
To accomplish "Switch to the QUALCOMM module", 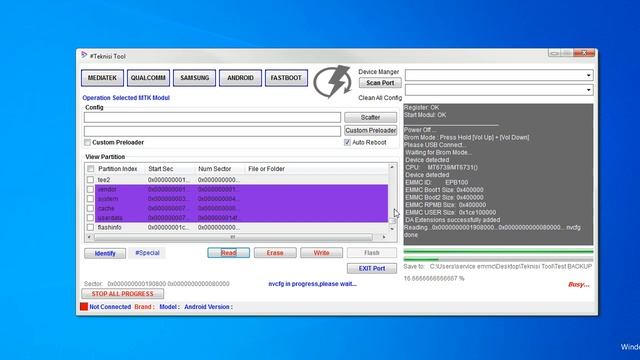I will [148, 78].
